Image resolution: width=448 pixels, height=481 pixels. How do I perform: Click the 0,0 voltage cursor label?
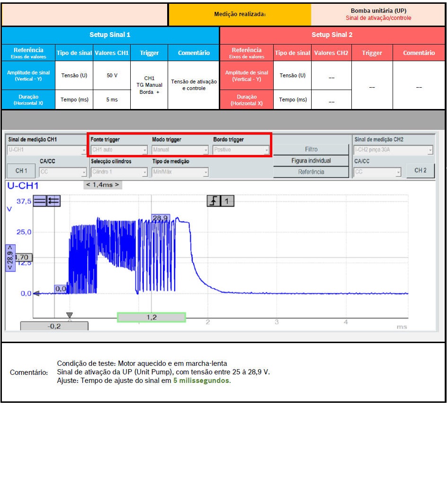(61, 288)
